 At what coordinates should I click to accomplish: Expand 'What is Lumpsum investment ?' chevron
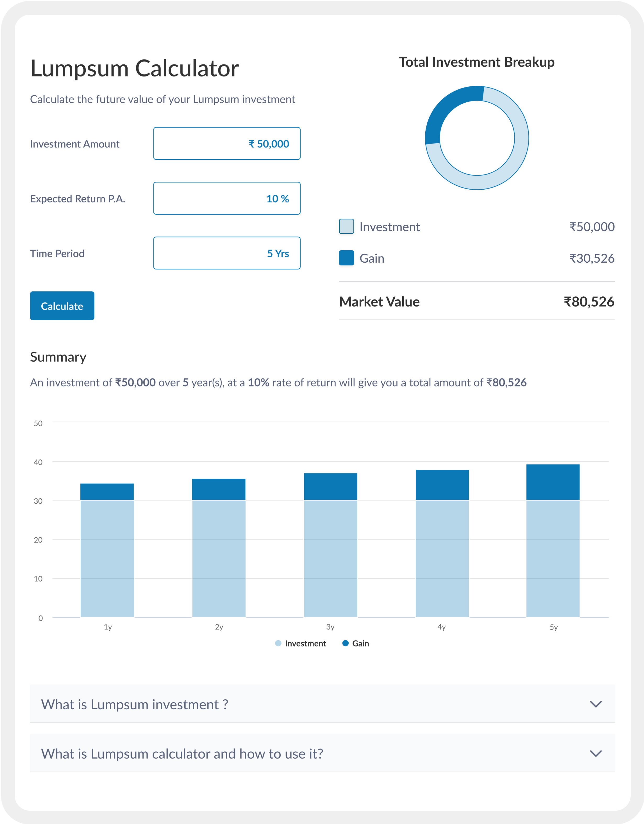click(x=595, y=704)
